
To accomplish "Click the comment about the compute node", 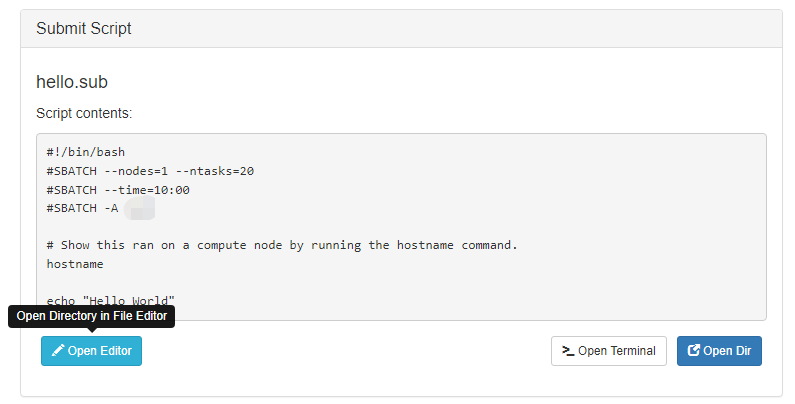I will [282, 245].
